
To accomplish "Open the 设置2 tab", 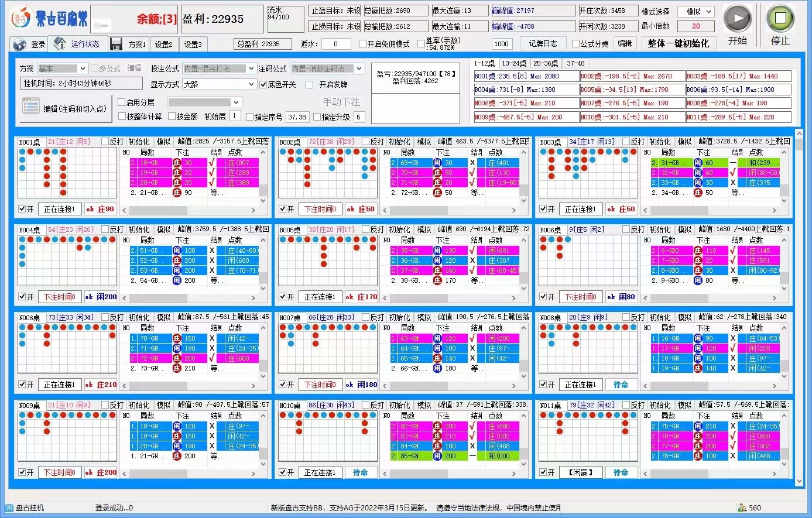I will (164, 44).
